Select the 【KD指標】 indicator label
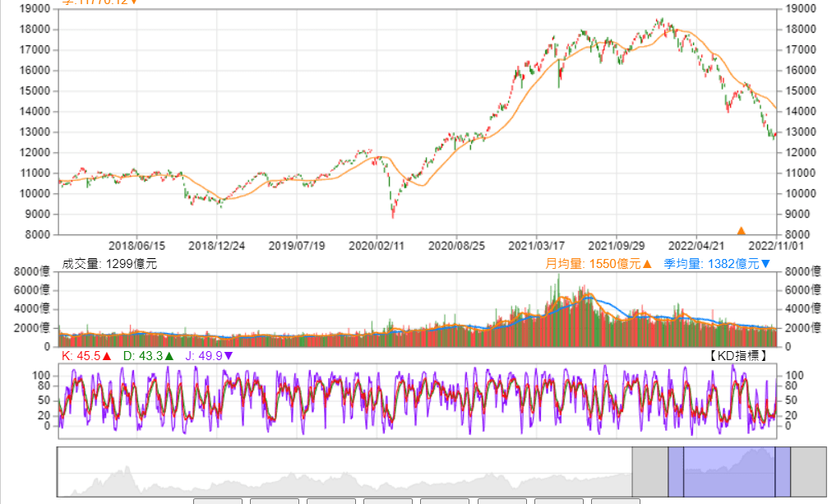The height and width of the screenshot is (504, 832). pos(738,356)
